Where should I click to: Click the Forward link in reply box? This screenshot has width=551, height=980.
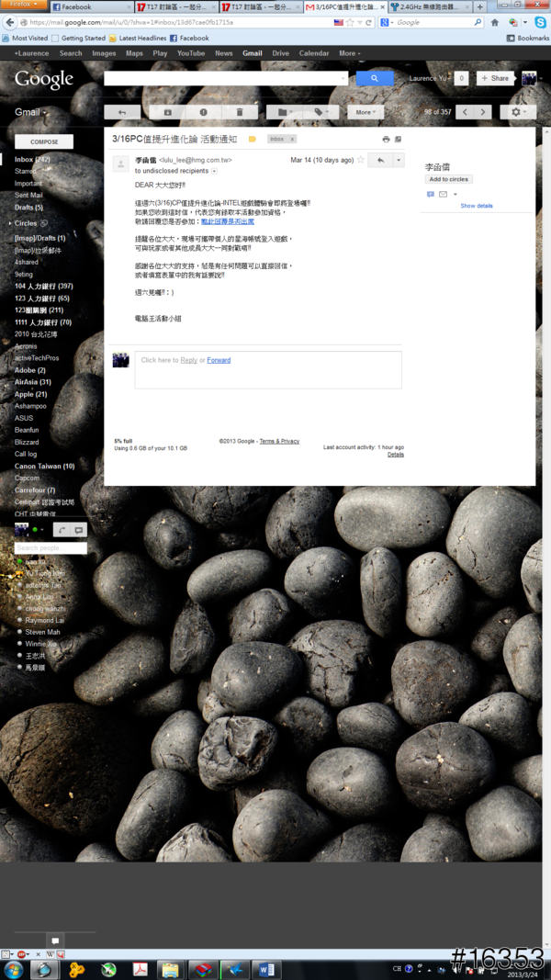(x=219, y=360)
